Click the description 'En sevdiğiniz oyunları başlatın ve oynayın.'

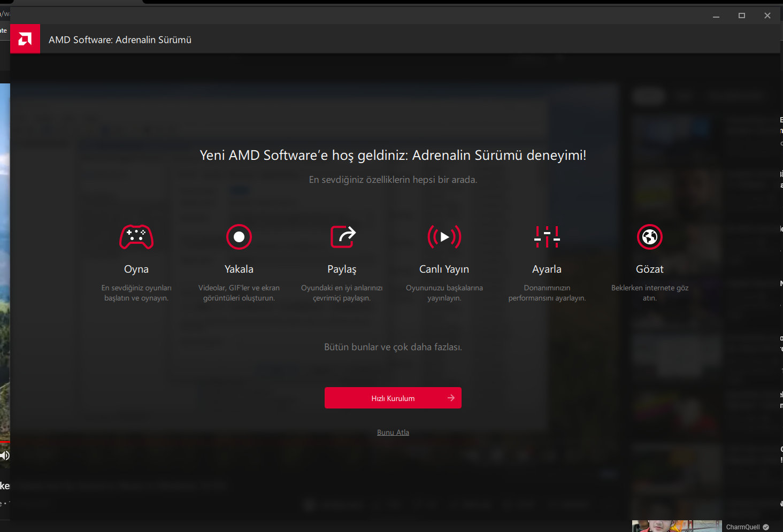pos(136,293)
